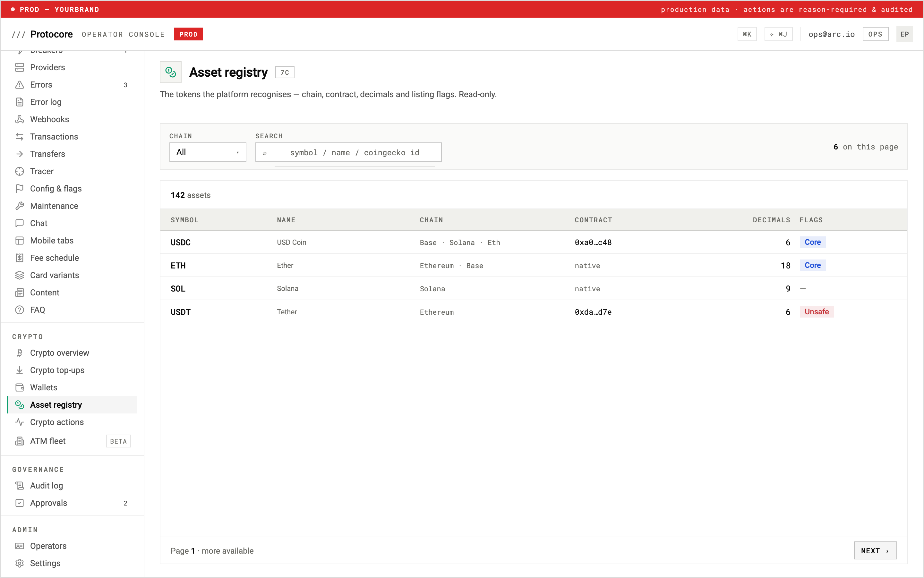Click the Error log document icon
This screenshot has height=578, width=924.
click(20, 102)
